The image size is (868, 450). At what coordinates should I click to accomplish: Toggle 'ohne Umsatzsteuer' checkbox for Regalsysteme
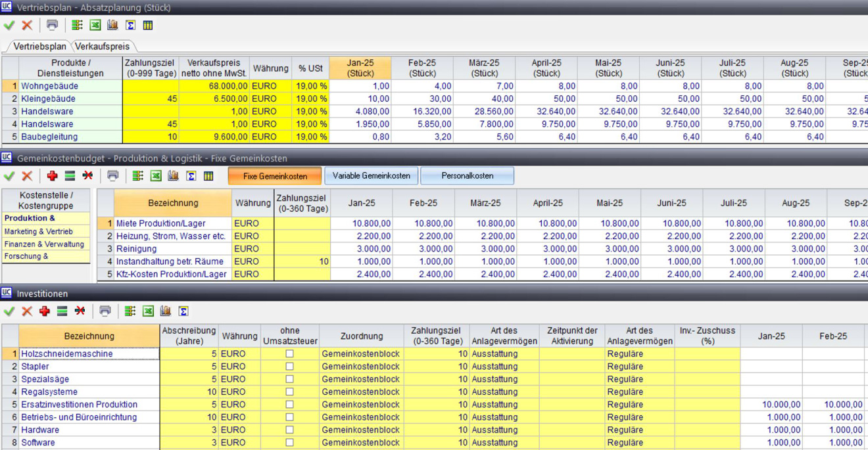[289, 392]
